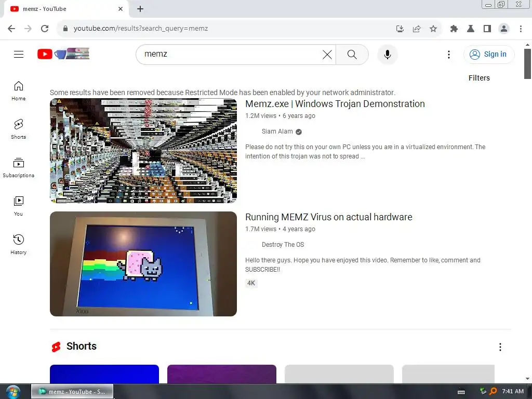Toggle browser side panel icon
The image size is (532, 399).
487,29
